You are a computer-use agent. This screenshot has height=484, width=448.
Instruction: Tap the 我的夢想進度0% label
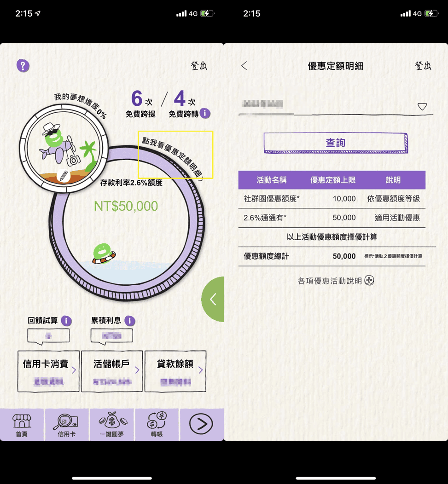(x=81, y=105)
